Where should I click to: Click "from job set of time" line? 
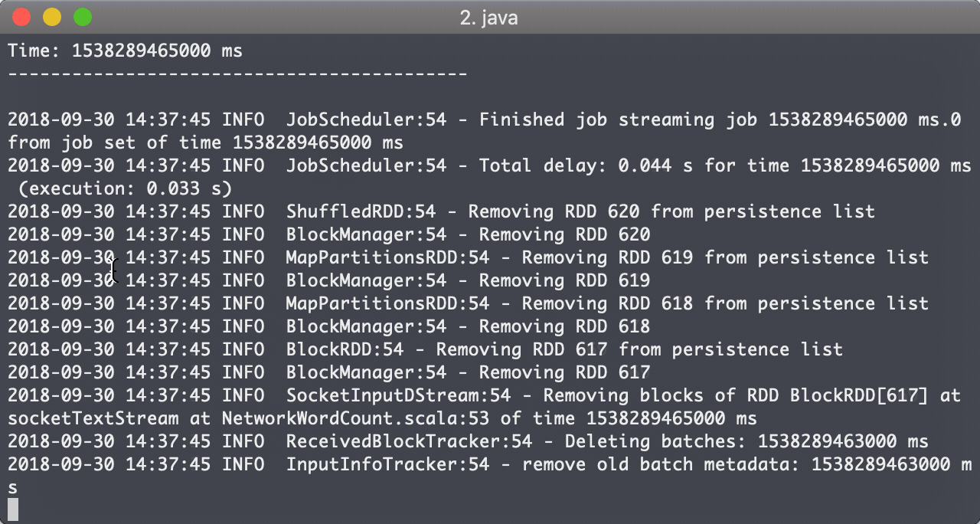click(206, 143)
